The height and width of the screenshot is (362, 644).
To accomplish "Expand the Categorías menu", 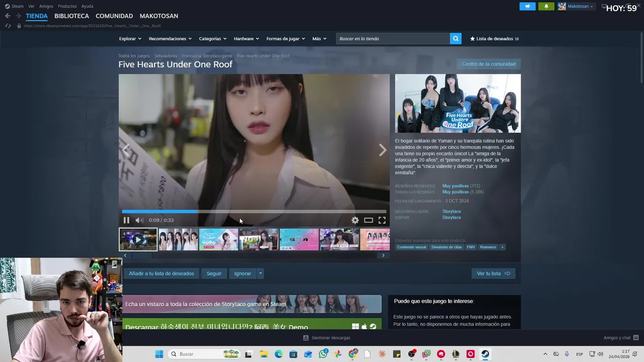I will coord(212,39).
